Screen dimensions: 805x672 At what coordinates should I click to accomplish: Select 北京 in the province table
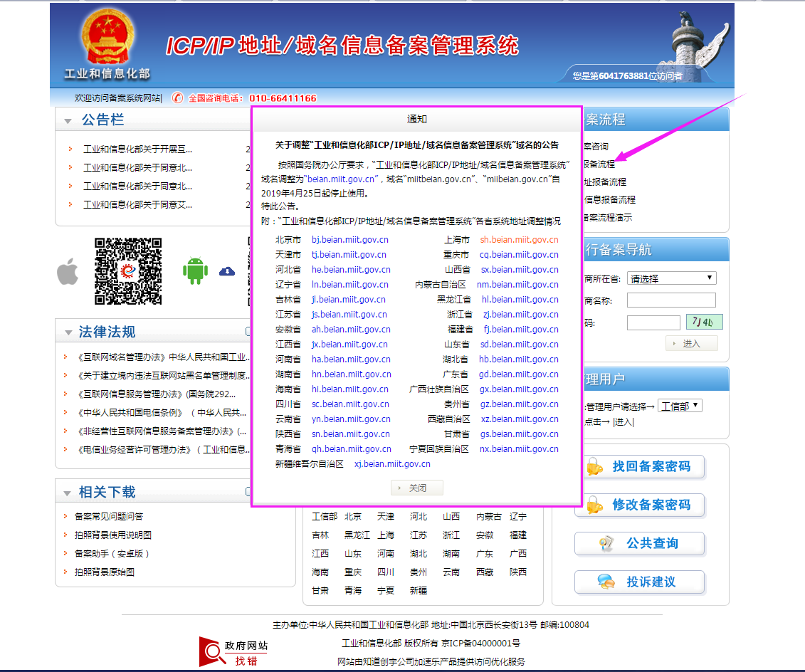(x=353, y=516)
